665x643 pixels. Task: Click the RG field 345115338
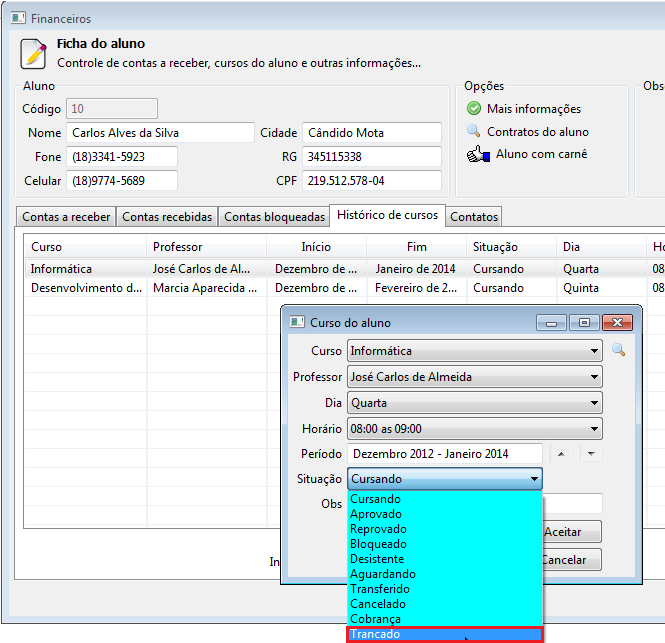[x=372, y=157]
